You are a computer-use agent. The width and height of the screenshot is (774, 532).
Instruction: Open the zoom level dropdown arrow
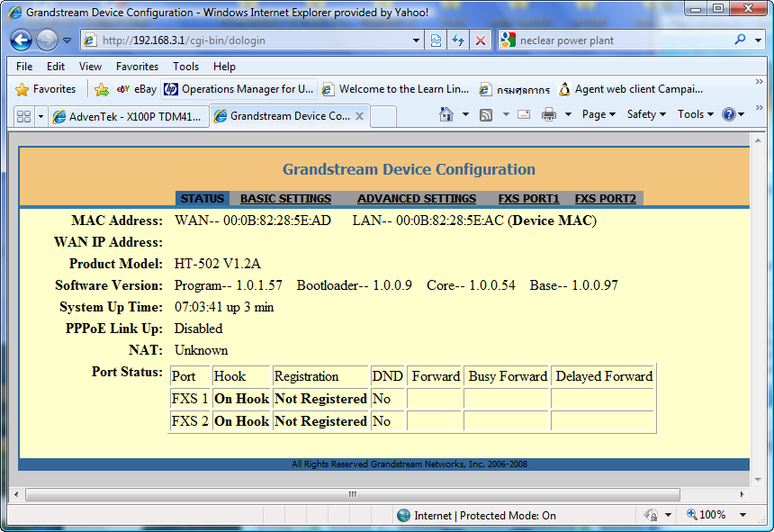pos(742,515)
